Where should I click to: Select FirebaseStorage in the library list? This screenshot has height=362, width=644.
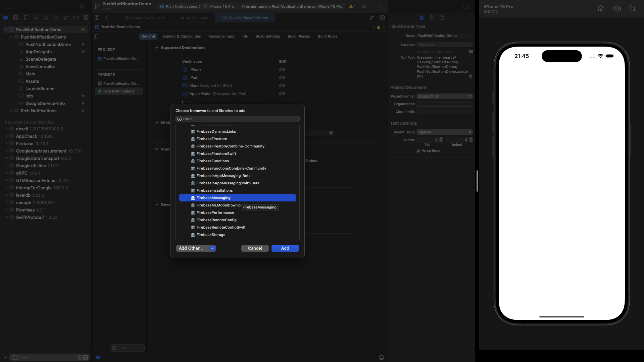tap(238, 235)
